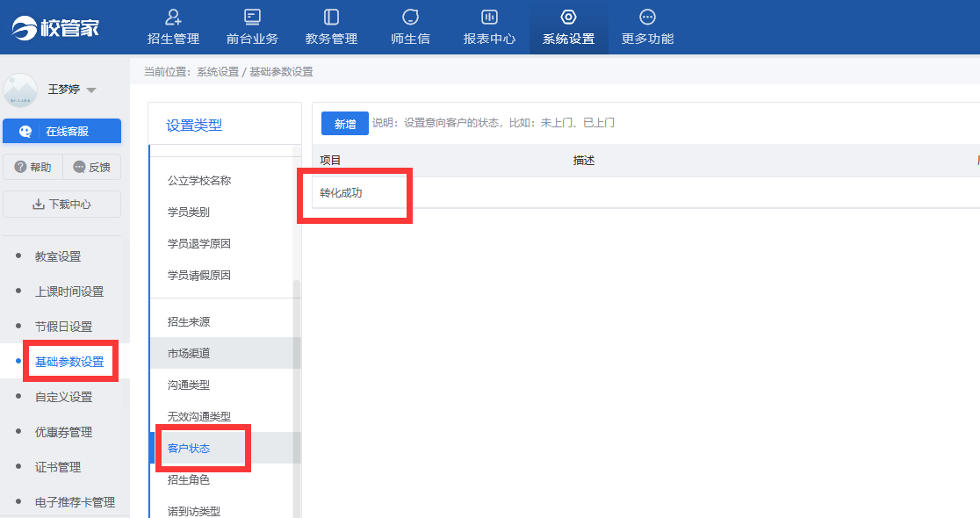Open the 师生信 module
Viewport: 980px width, 518px height.
[410, 27]
